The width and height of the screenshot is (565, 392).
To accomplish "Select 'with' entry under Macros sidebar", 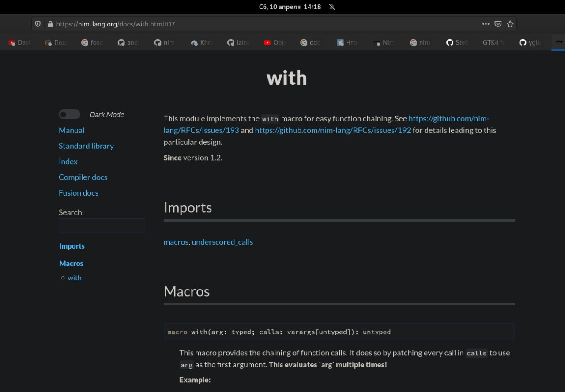I will pos(75,278).
